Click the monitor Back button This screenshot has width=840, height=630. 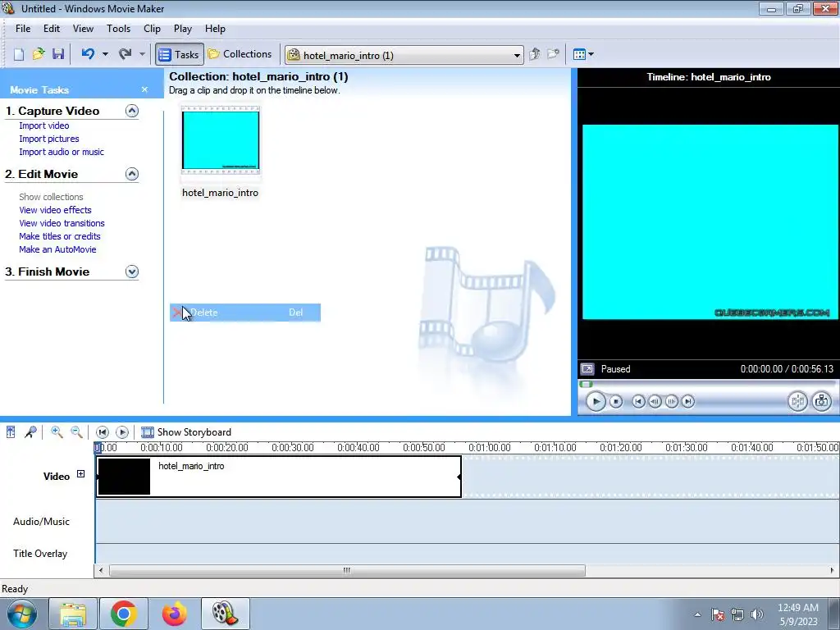click(638, 401)
